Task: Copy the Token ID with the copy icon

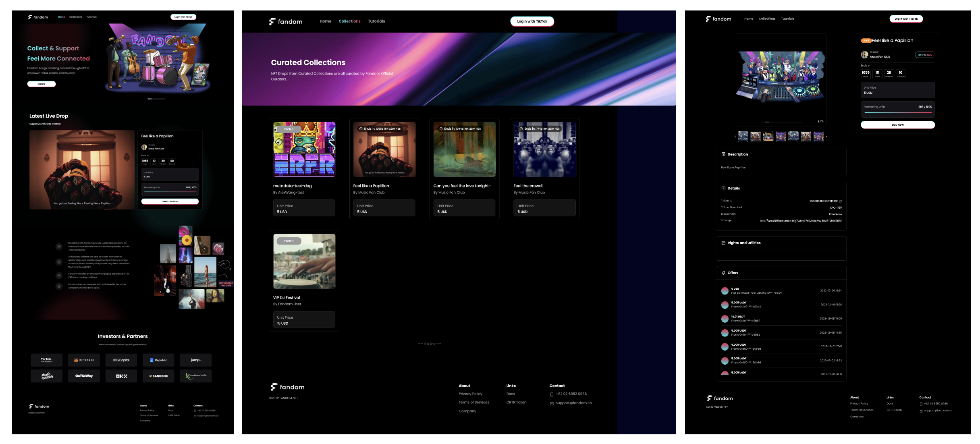Action: coord(841,201)
